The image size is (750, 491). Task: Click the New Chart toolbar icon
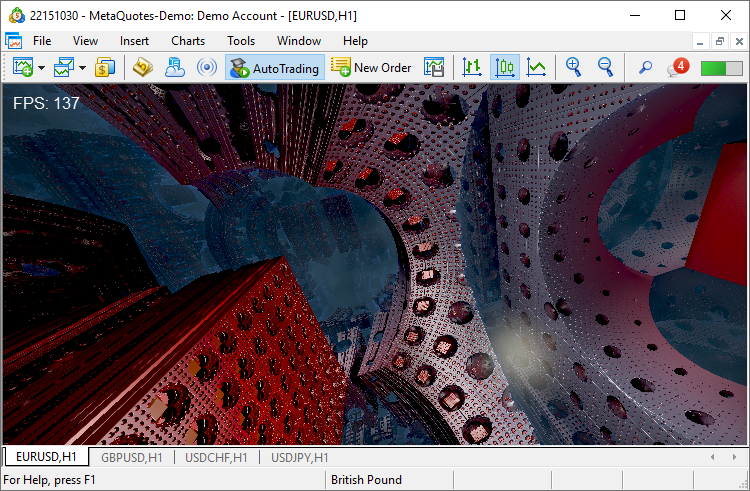pos(22,68)
